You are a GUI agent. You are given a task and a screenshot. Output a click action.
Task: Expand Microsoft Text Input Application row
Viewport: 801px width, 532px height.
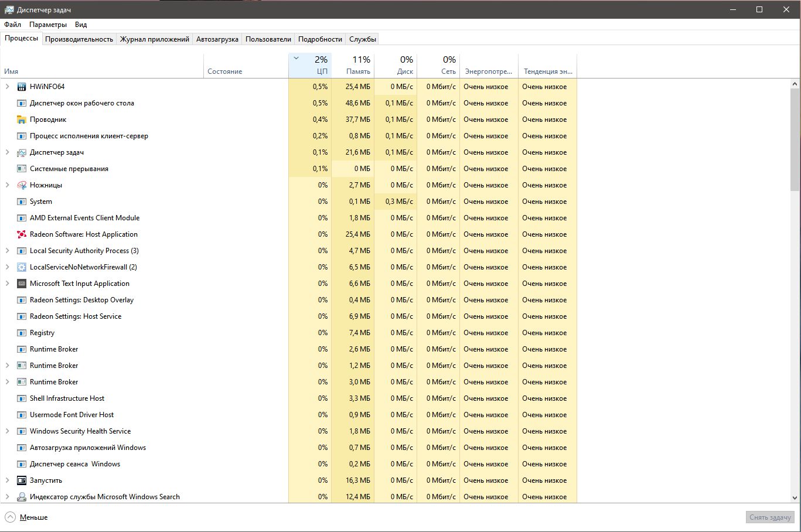[x=8, y=284]
